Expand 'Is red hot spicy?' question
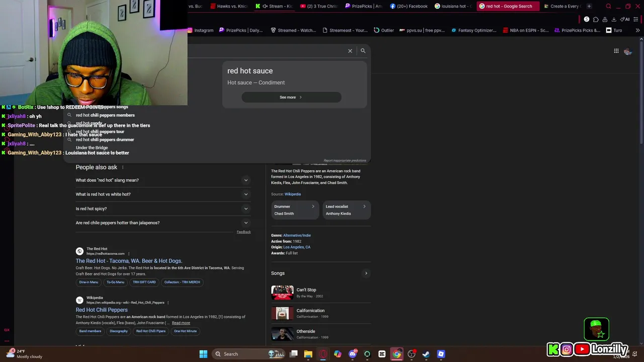 (163, 209)
